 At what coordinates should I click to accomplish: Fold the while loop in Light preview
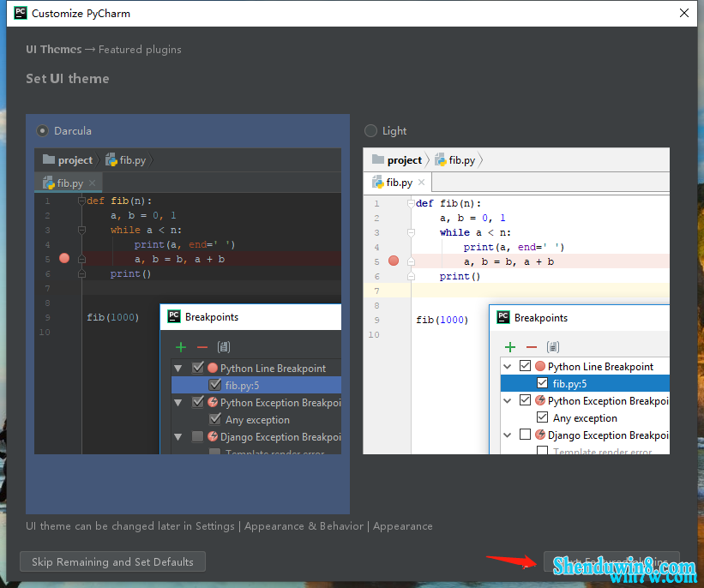coord(411,232)
